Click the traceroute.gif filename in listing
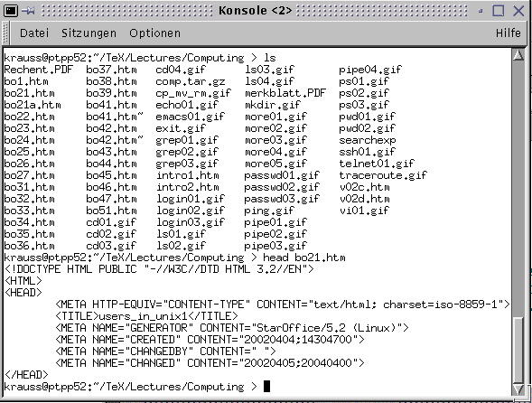Screen dimensions: 532x403 pos(383,175)
